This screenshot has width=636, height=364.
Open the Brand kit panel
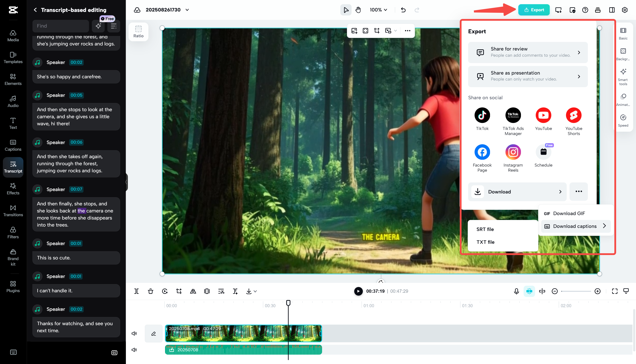point(13,257)
